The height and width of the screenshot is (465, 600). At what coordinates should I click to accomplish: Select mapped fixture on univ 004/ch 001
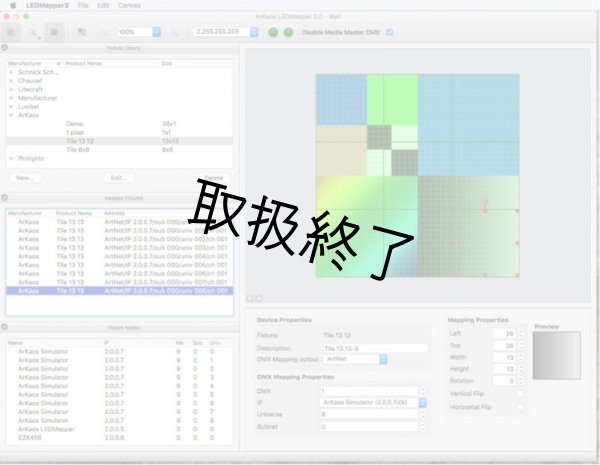pyautogui.click(x=119, y=256)
